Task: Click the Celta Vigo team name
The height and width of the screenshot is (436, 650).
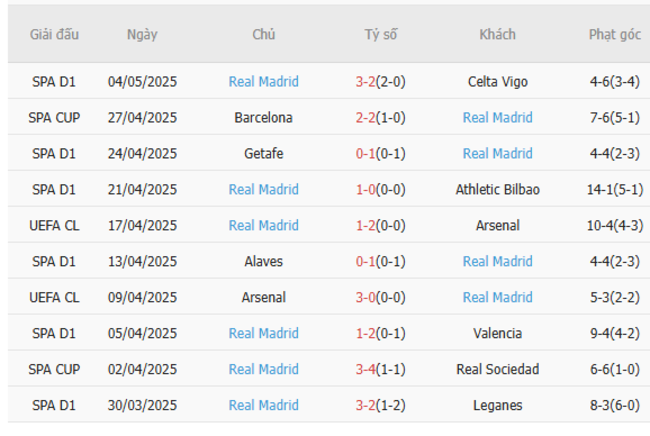Action: point(497,82)
